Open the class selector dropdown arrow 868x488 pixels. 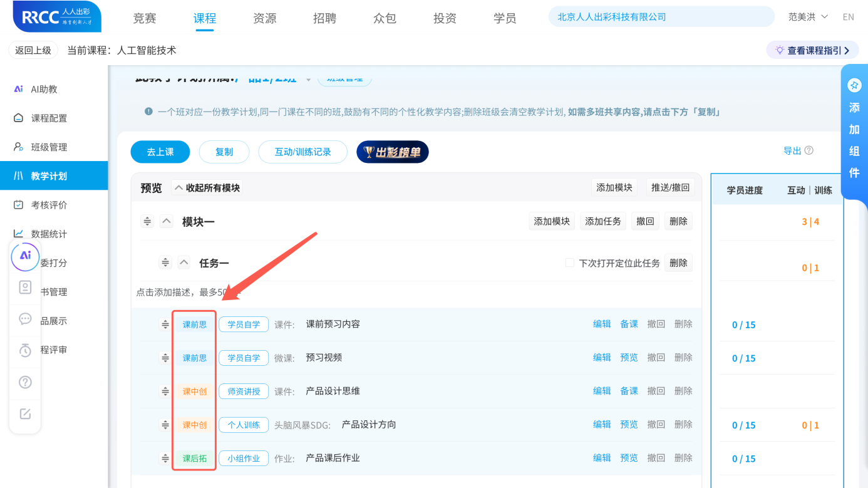(308, 80)
